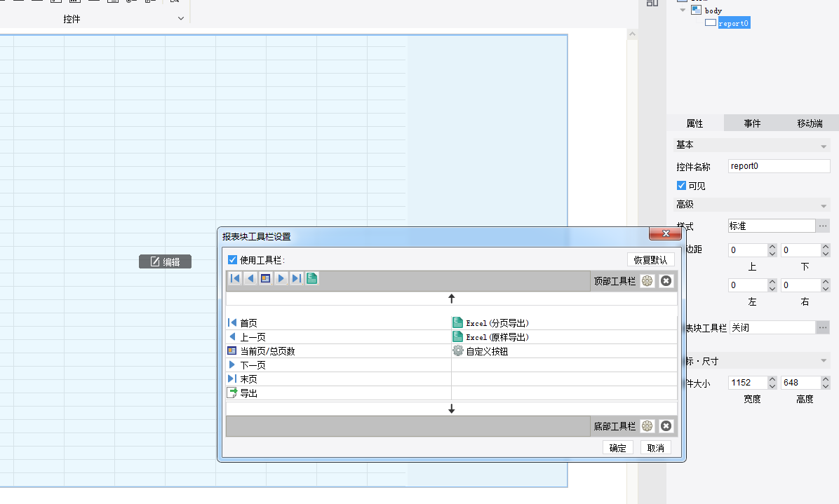Collapse the 基本 section

[824, 146]
